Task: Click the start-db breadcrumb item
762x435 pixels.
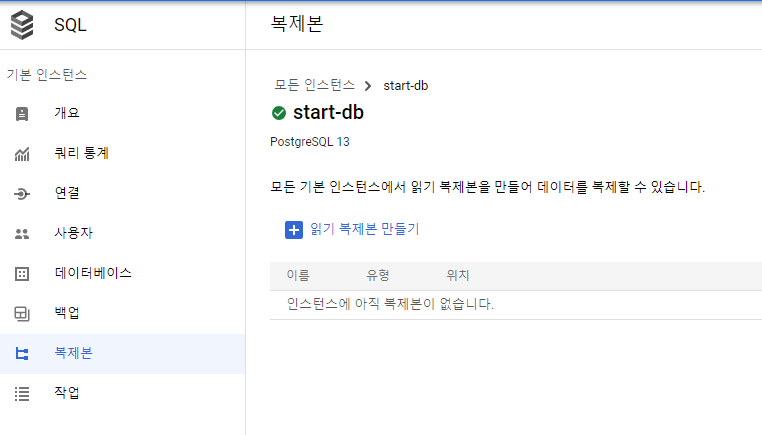Action: 406,85
